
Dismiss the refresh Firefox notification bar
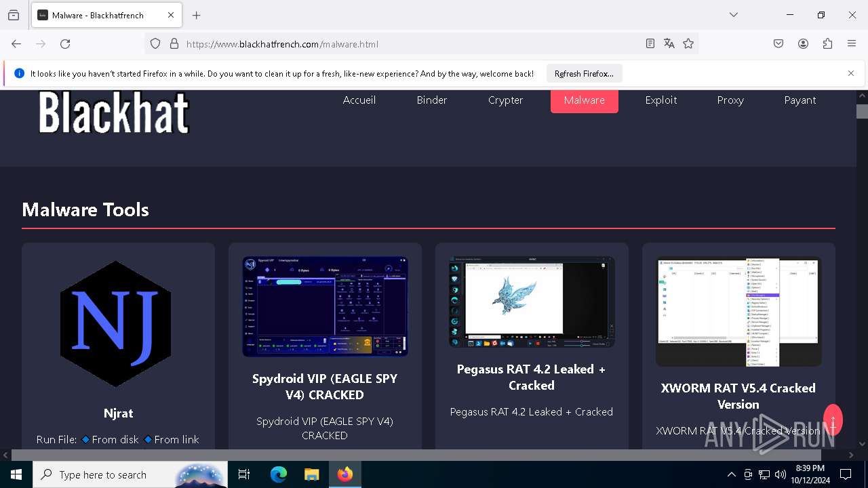click(851, 73)
